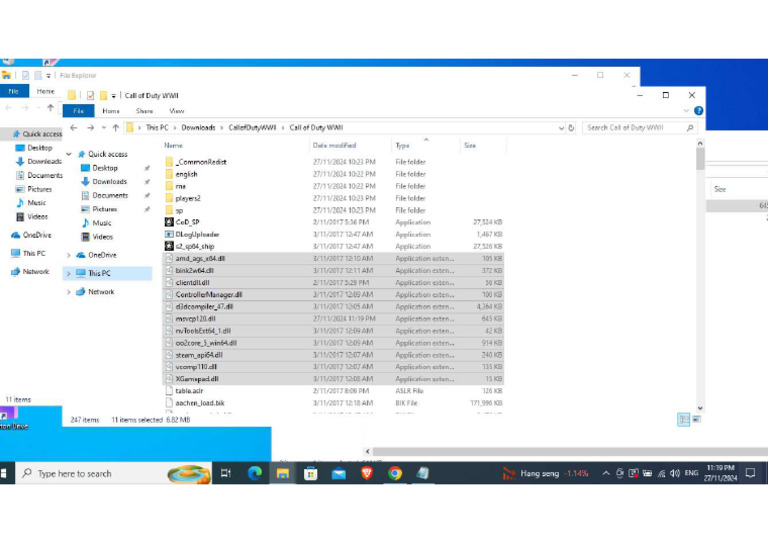This screenshot has height=543, width=768.
Task: Open the CoD_SP application file
Action: coord(188,222)
